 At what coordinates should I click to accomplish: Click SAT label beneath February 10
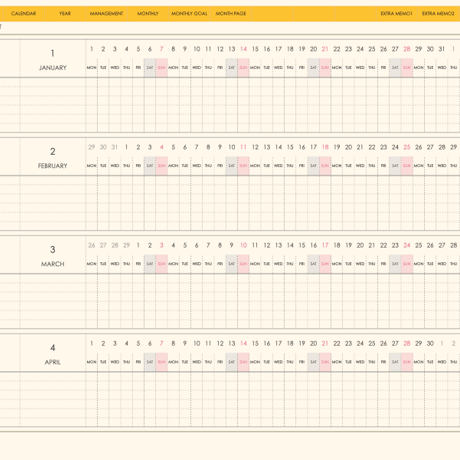point(232,166)
